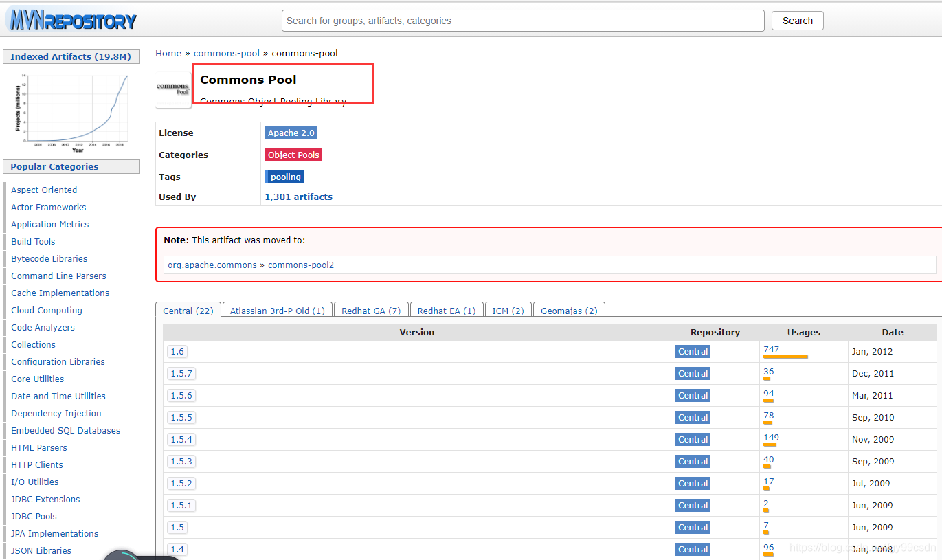The width and height of the screenshot is (942, 560).
Task: Open the 17 usages link
Action: click(768, 481)
